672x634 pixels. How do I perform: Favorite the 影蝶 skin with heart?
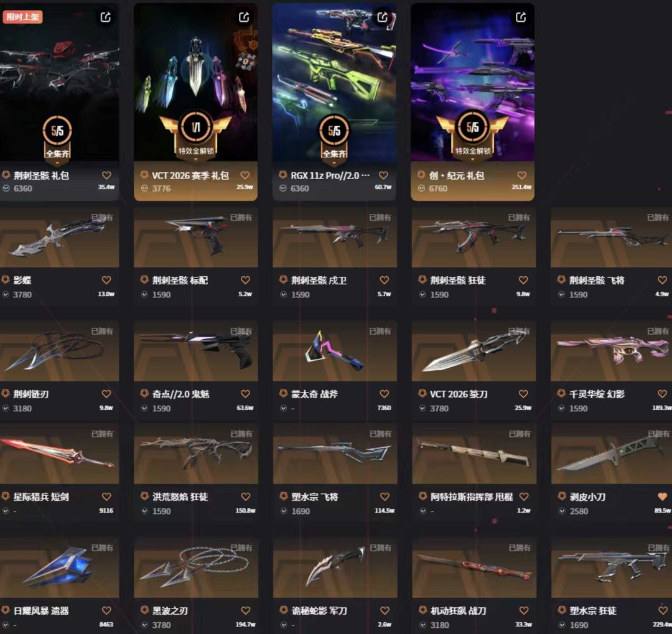(x=106, y=280)
